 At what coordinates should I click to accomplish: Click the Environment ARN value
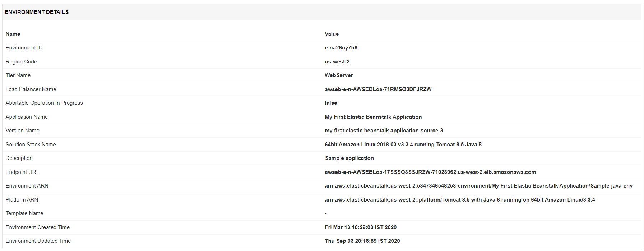coord(478,186)
